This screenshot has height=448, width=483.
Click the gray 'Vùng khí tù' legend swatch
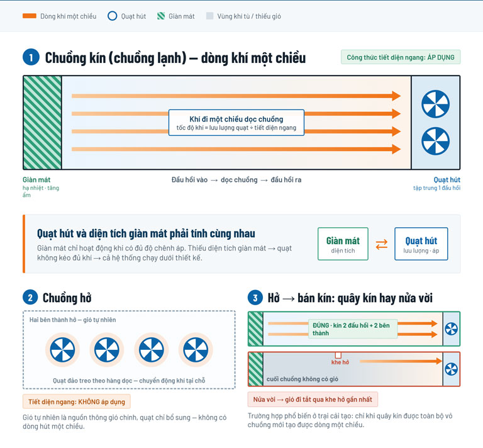pyautogui.click(x=210, y=16)
